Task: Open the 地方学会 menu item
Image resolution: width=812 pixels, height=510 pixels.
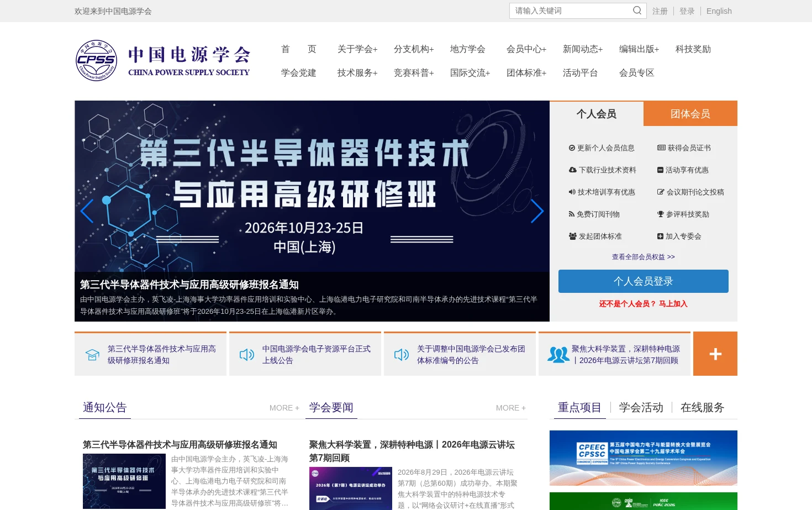Action: pyautogui.click(x=468, y=49)
